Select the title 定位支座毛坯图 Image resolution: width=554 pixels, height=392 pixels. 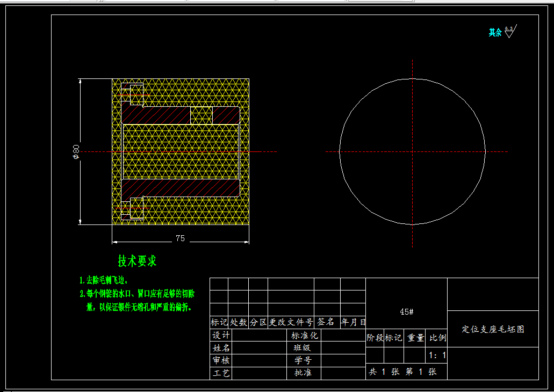click(493, 329)
